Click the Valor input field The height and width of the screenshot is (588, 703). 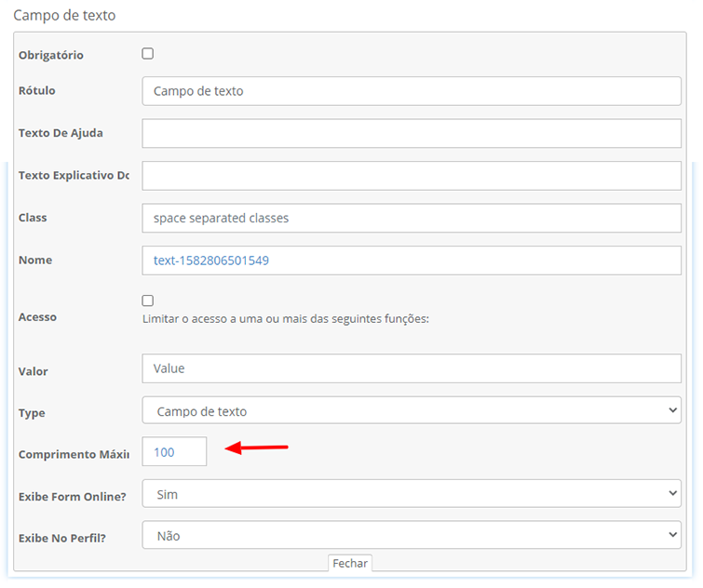[411, 368]
